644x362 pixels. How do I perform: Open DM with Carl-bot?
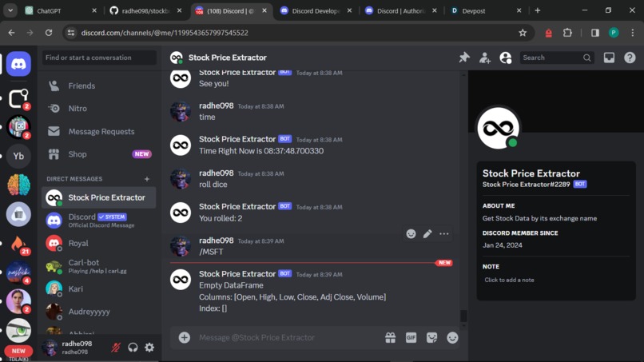98,266
